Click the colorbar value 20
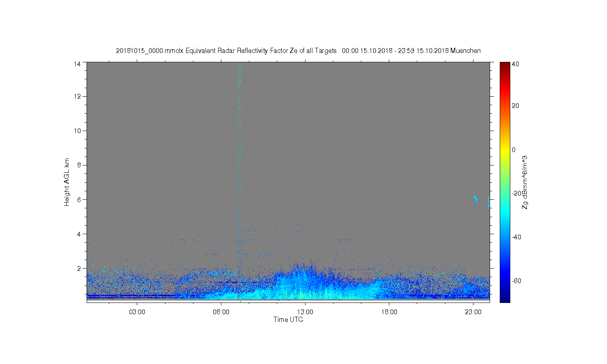Screen dimensions: 607x364 [x=516, y=106]
